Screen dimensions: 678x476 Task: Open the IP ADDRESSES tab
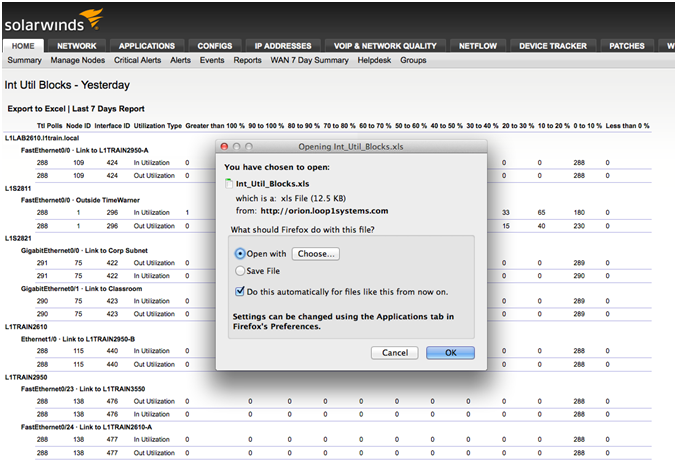tap(283, 46)
